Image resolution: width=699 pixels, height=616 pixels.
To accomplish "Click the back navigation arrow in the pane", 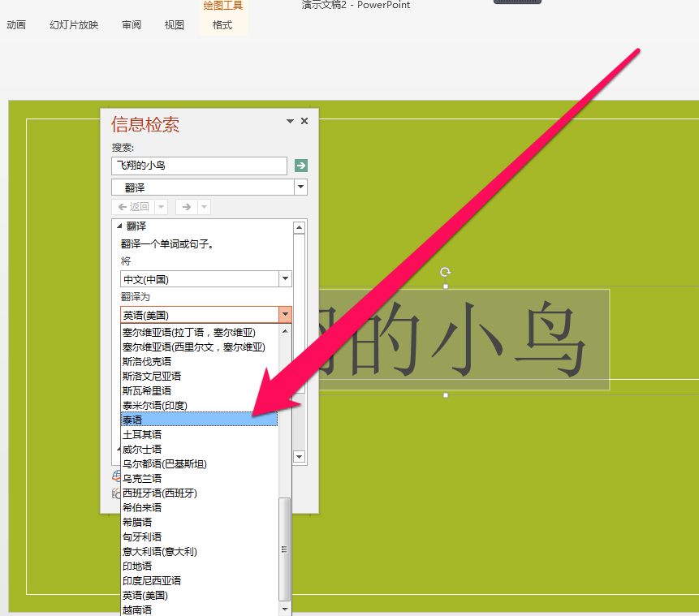I will click(133, 207).
